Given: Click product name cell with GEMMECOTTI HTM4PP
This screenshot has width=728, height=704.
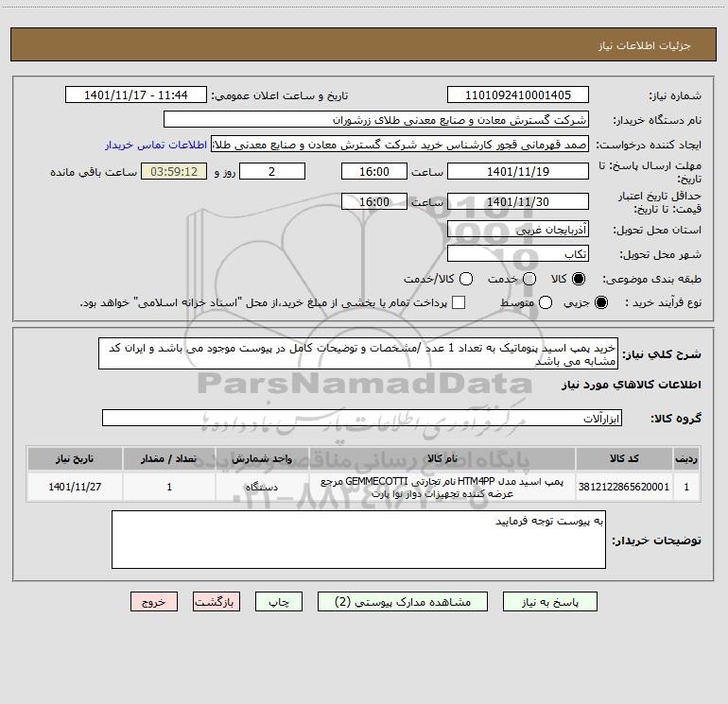Looking at the screenshot, I should tap(442, 487).
